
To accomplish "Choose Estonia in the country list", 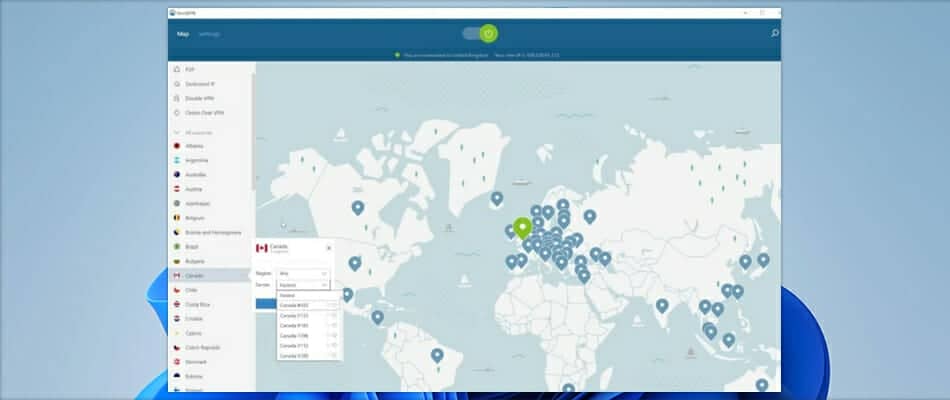I will [x=211, y=376].
